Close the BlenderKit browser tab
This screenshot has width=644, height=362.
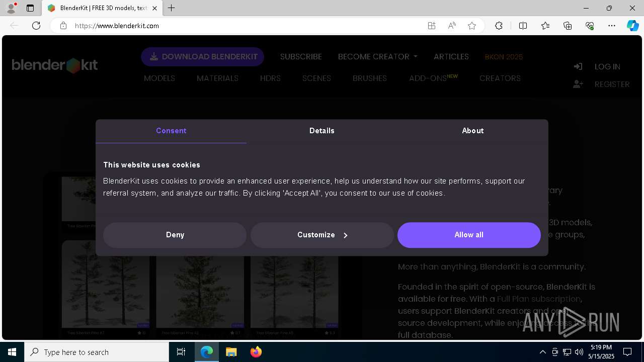pyautogui.click(x=154, y=8)
